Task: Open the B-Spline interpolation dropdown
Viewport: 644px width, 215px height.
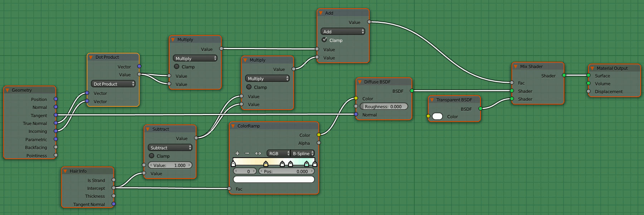Action: coord(303,153)
